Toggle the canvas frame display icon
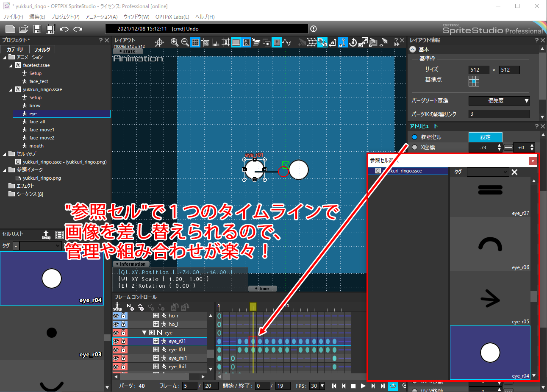This screenshot has width=547, height=392. [236, 42]
